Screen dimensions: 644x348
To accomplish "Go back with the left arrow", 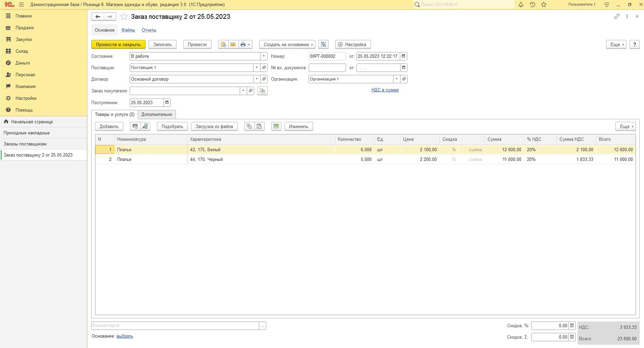I will pos(98,17).
